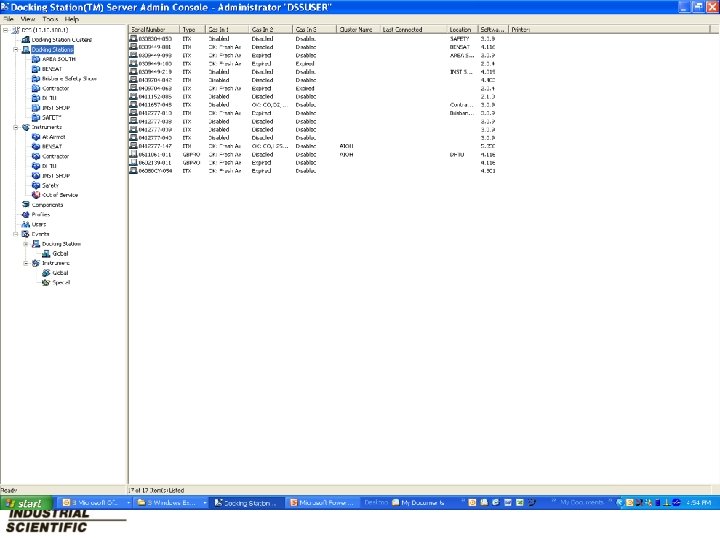Collapse Docking Station branch under Events
The height and width of the screenshot is (540, 720).
click(x=26, y=244)
